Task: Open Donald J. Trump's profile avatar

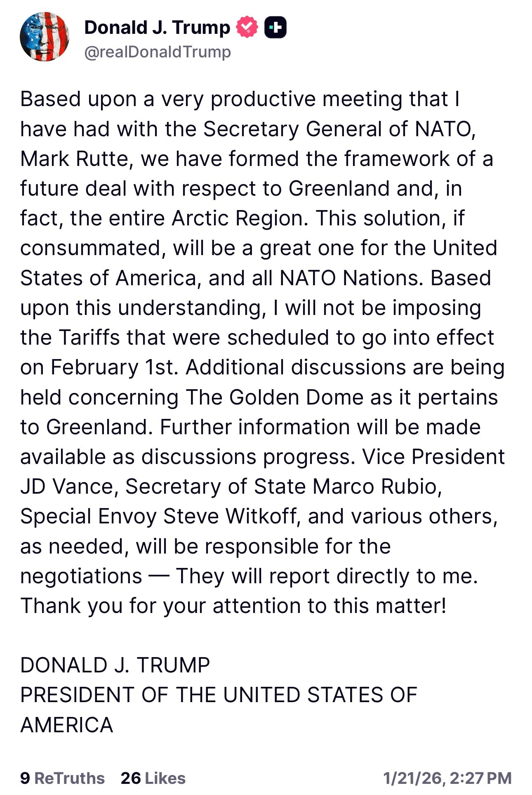Action: point(45,37)
